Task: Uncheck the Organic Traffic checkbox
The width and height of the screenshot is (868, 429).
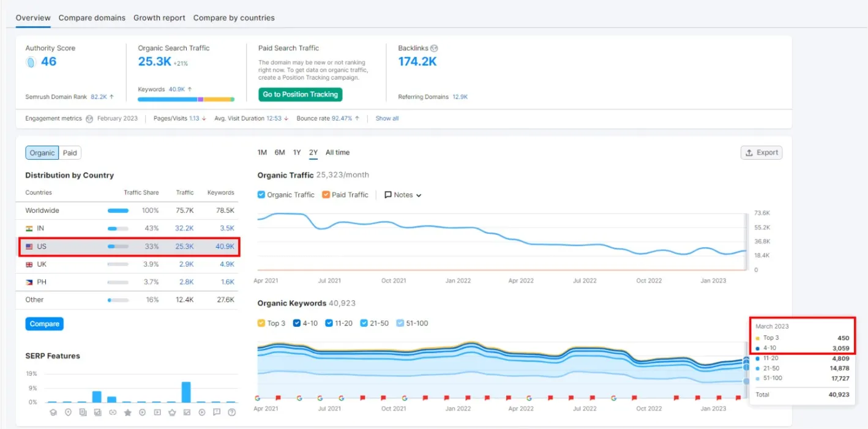Action: coord(261,195)
